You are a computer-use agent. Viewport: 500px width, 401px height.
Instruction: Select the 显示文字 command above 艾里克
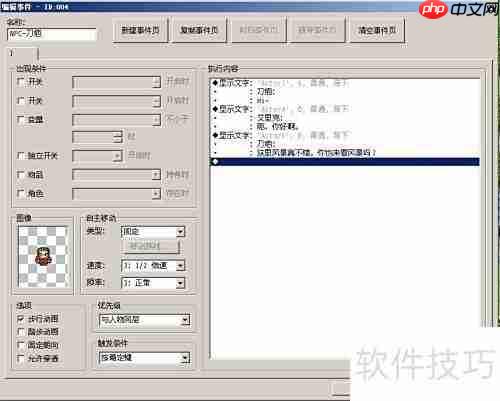(x=345, y=109)
